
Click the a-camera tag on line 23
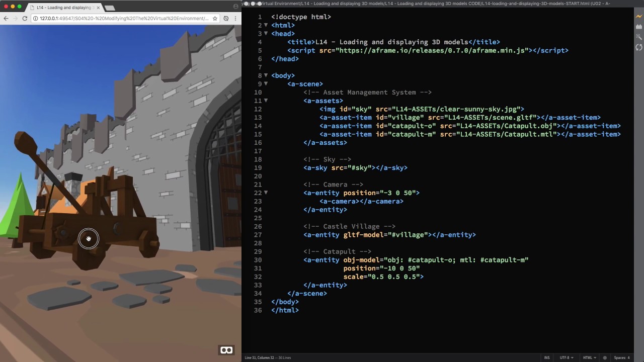pos(361,202)
